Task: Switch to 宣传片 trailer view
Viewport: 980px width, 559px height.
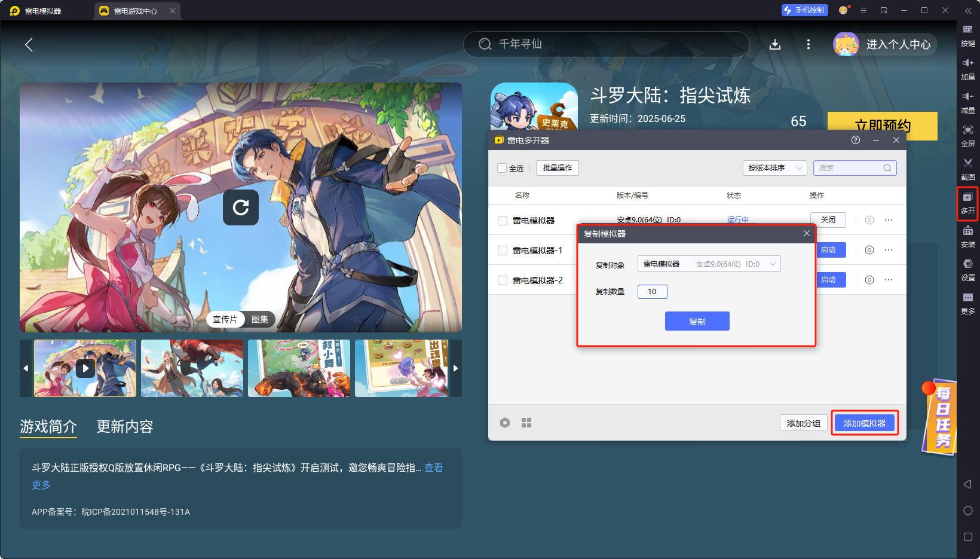Action: (225, 319)
